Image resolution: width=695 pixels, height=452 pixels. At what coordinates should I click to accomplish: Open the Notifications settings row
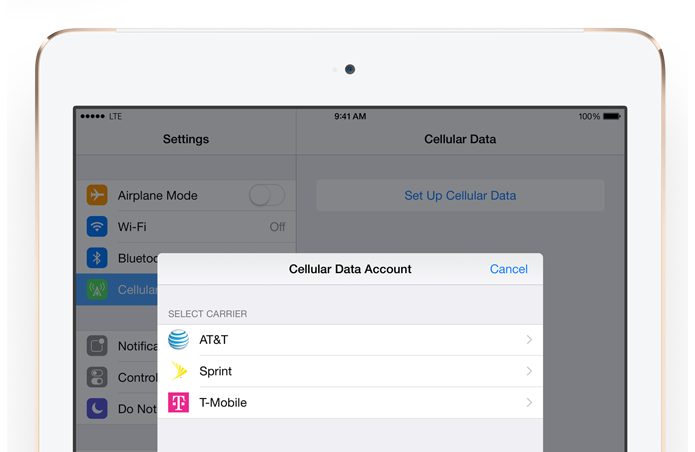coord(117,346)
